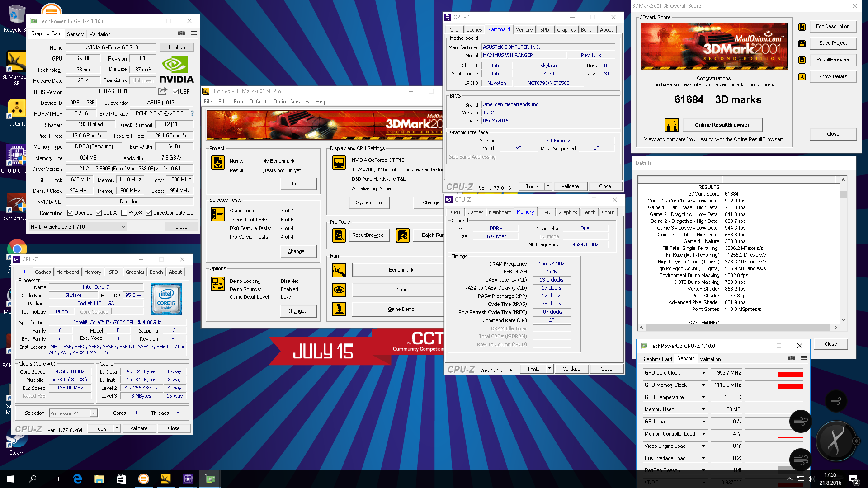Click the Online ResultBrowser yellow icon
Image resolution: width=868 pixels, height=488 pixels.
[672, 125]
